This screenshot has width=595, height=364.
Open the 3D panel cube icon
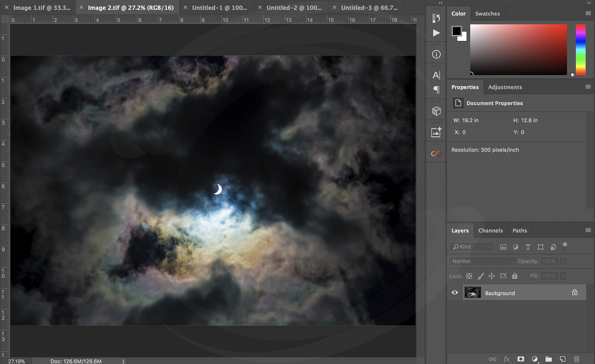pyautogui.click(x=436, y=111)
